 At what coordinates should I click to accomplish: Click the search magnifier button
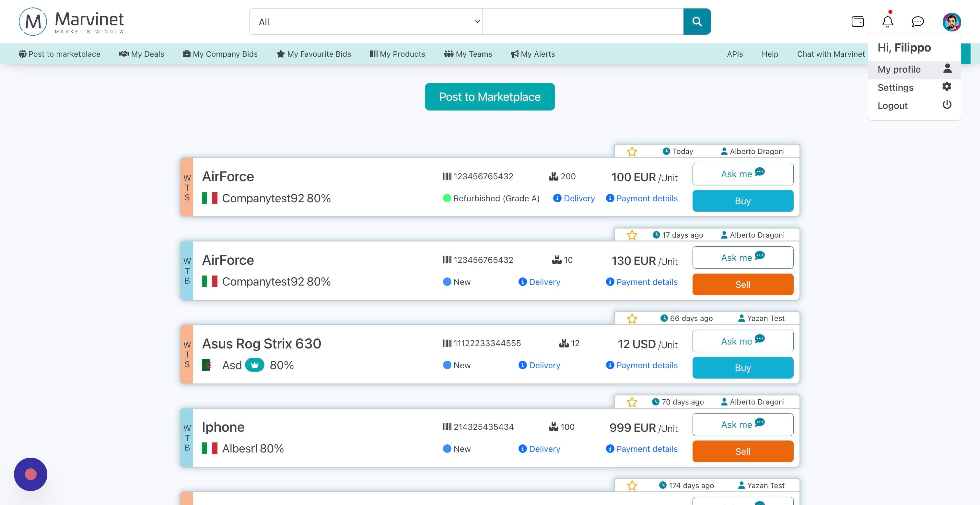click(x=697, y=22)
